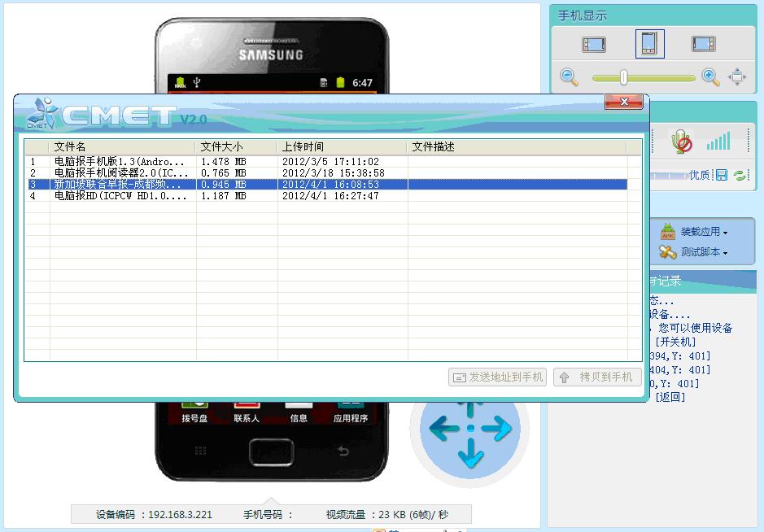The height and width of the screenshot is (532, 764).
Task: Click the [开关机] log entry
Action: (675, 342)
